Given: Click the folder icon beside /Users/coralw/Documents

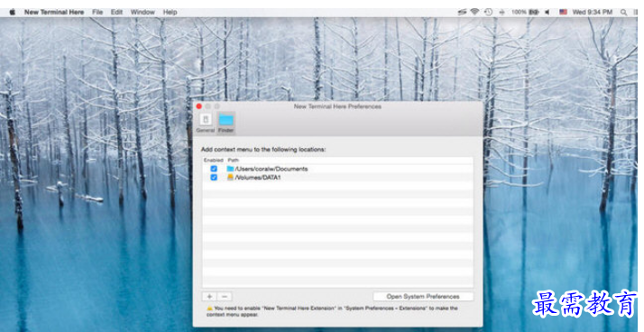Looking at the screenshot, I should (x=230, y=169).
